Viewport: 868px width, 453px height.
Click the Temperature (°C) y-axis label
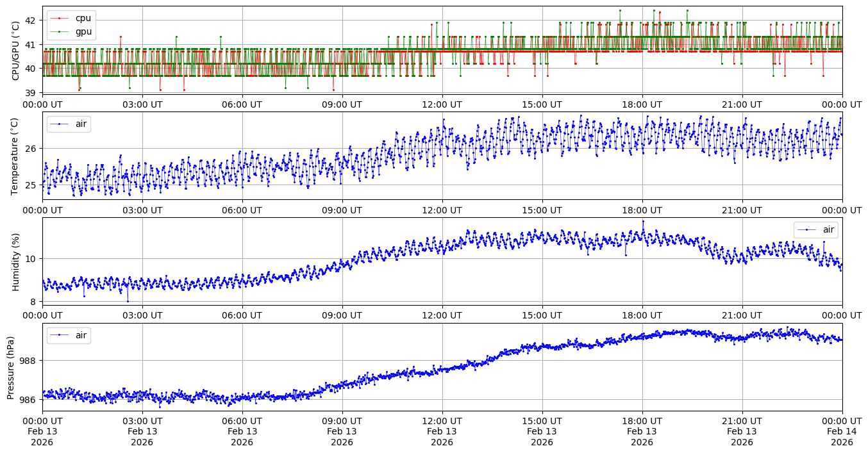coord(16,156)
